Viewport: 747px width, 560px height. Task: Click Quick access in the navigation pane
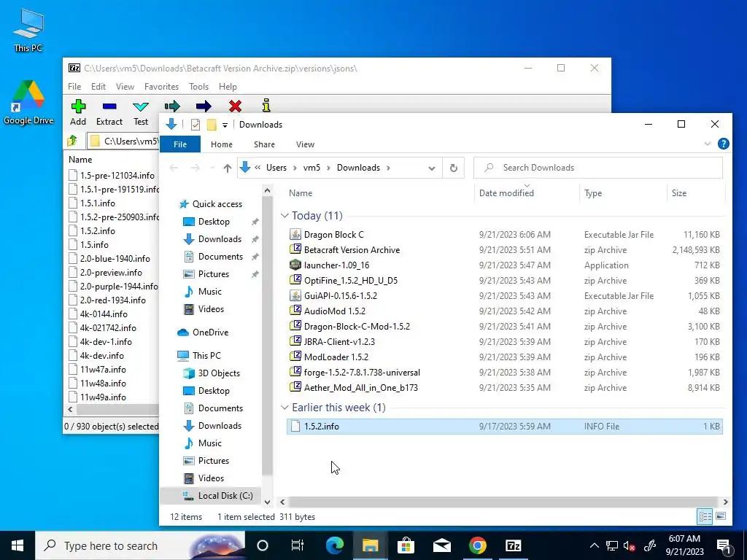click(x=217, y=204)
